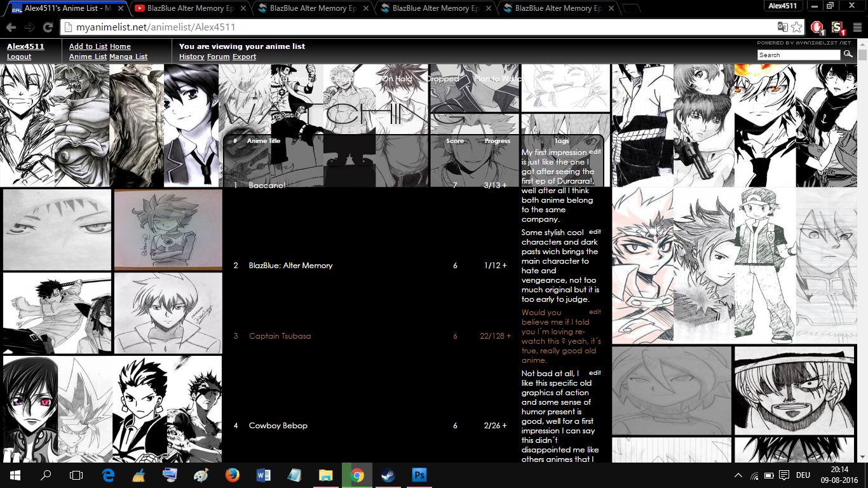This screenshot has width=868, height=488.
Task: Open the red adblock extension icon
Action: (x=817, y=27)
